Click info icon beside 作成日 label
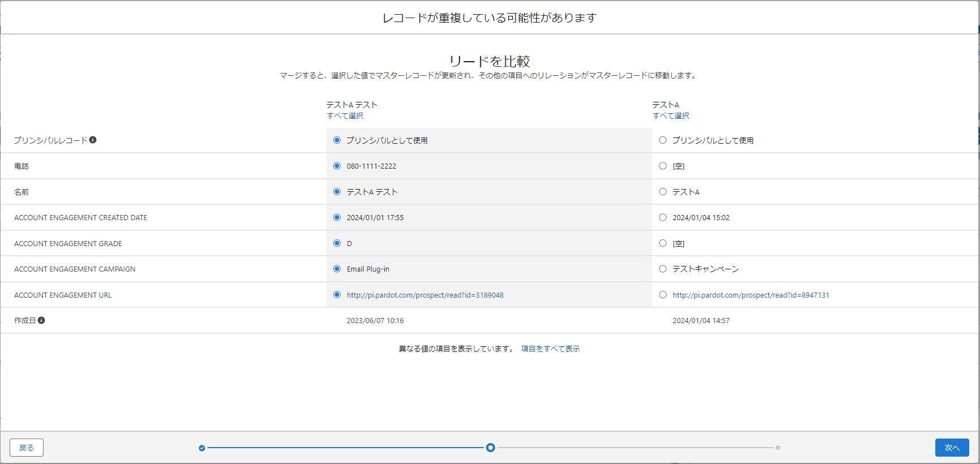Image resolution: width=980 pixels, height=464 pixels. (x=41, y=320)
